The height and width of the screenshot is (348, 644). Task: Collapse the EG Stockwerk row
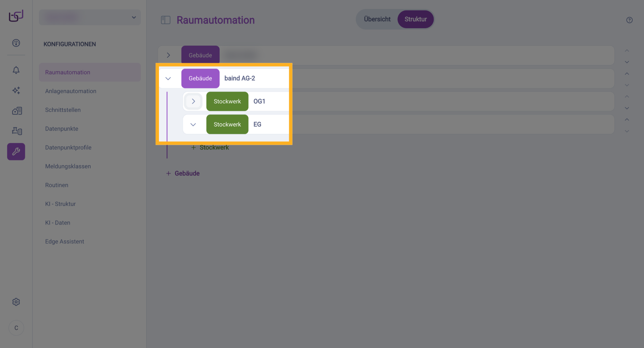coord(193,125)
